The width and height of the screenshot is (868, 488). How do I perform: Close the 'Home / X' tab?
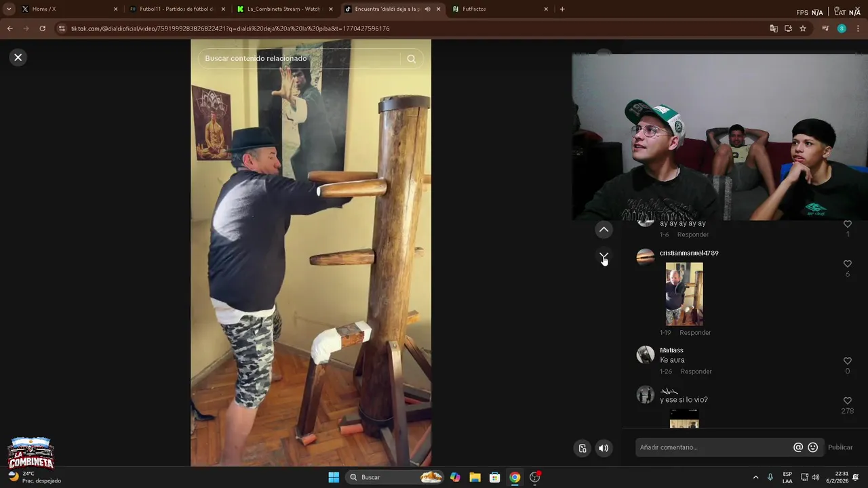click(115, 9)
